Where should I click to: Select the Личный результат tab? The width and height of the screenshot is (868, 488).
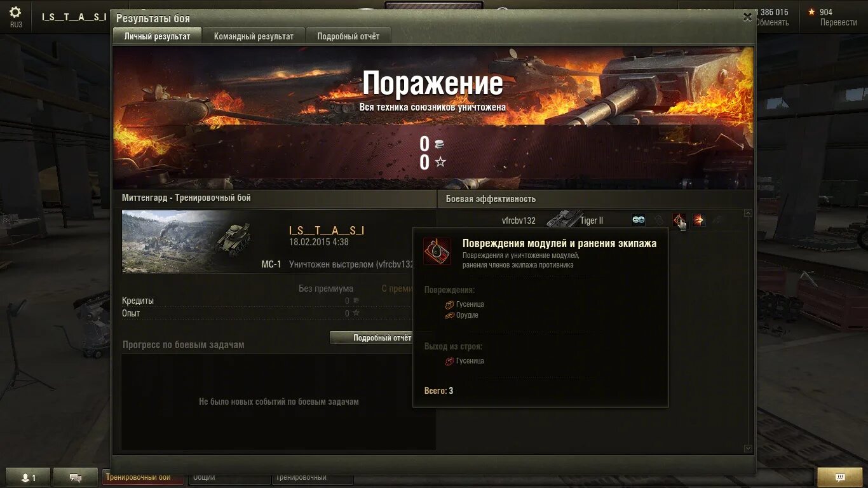[157, 36]
